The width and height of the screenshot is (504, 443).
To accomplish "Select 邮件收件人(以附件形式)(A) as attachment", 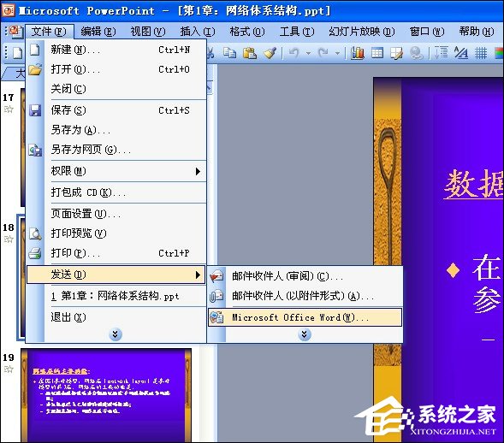I will click(305, 296).
